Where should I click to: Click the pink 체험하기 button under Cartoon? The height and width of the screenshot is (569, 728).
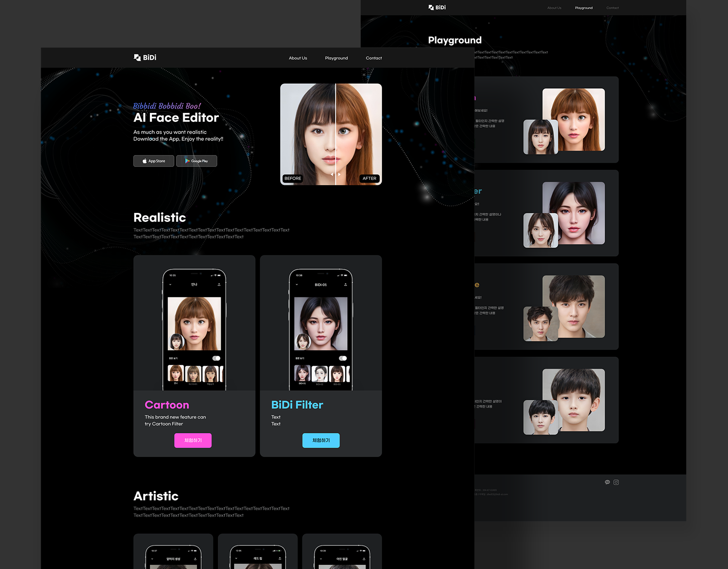pyautogui.click(x=193, y=441)
